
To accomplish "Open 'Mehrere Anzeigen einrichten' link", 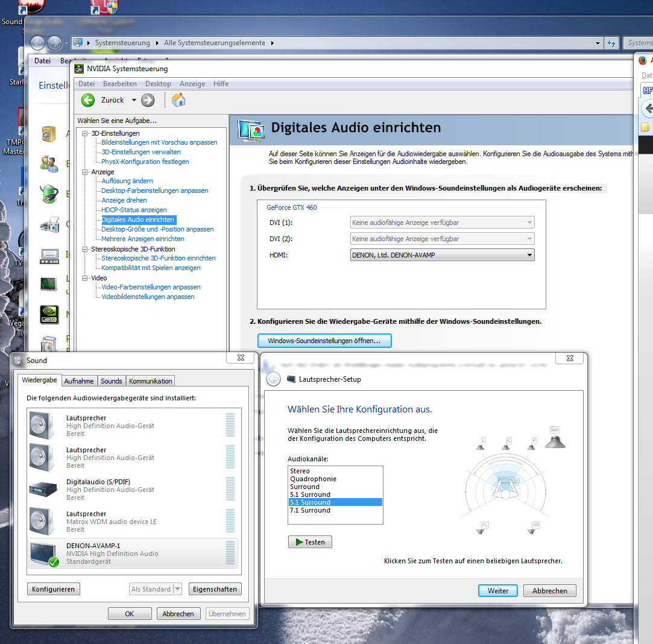I will point(143,239).
